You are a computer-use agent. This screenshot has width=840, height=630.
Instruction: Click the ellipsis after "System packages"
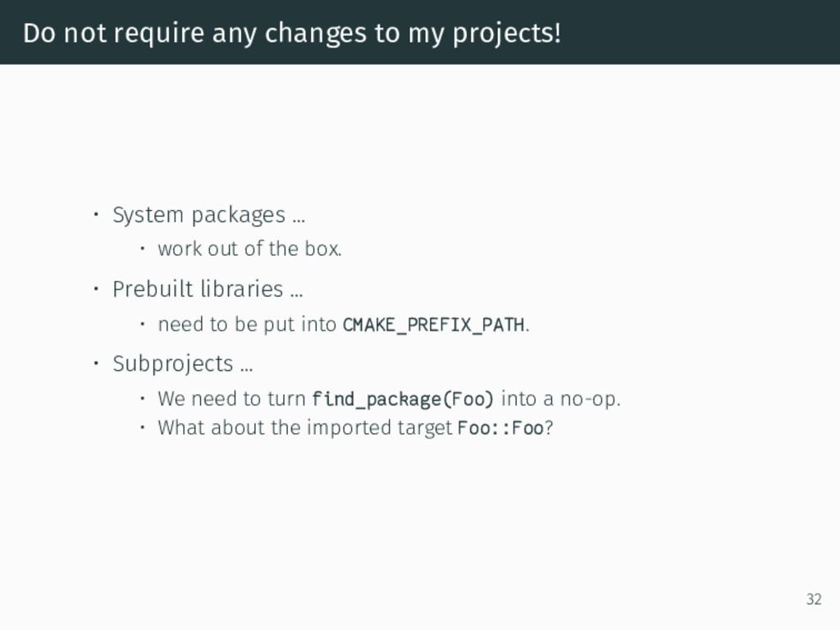tap(299, 220)
